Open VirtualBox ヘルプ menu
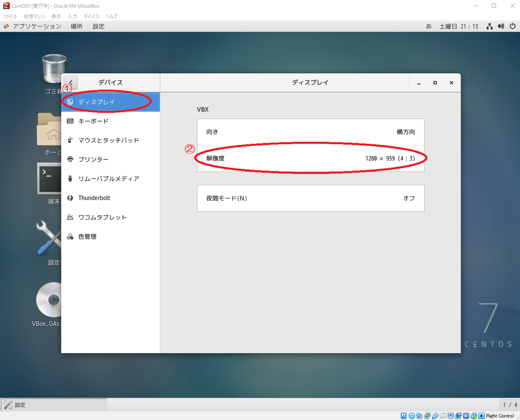The width and height of the screenshot is (520, 420). tap(112, 16)
